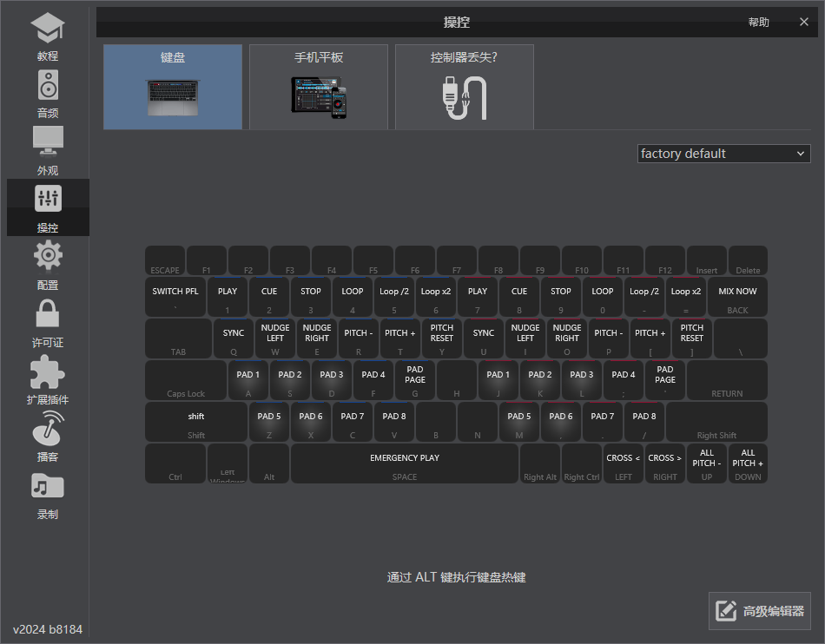
Task: Click the PITCH + key on T
Action: 399,338
